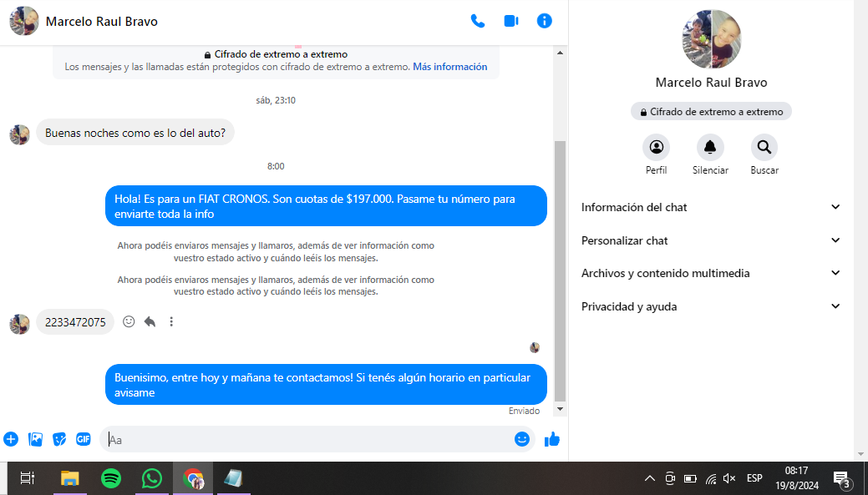Open the GIF picker
Screen dimensions: 868x495
tap(83, 439)
